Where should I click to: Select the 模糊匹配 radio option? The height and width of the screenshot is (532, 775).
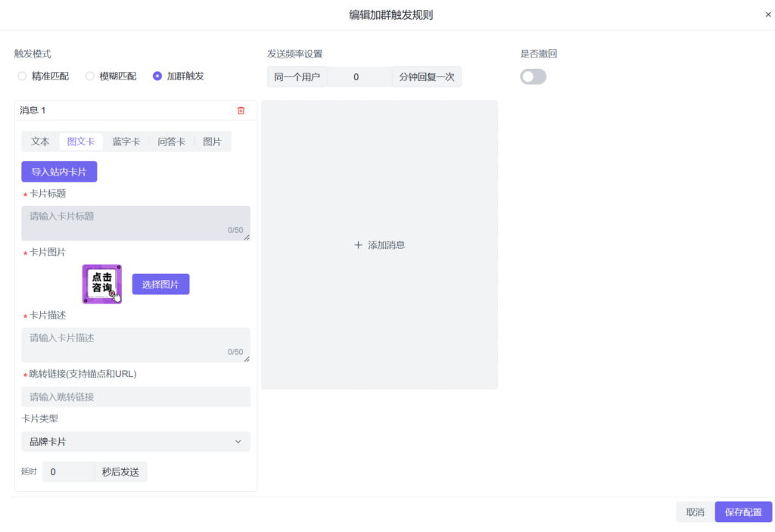pyautogui.click(x=90, y=76)
